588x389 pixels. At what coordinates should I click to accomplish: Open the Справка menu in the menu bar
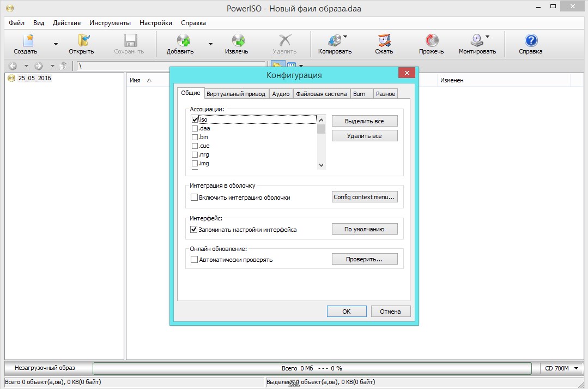tap(193, 23)
